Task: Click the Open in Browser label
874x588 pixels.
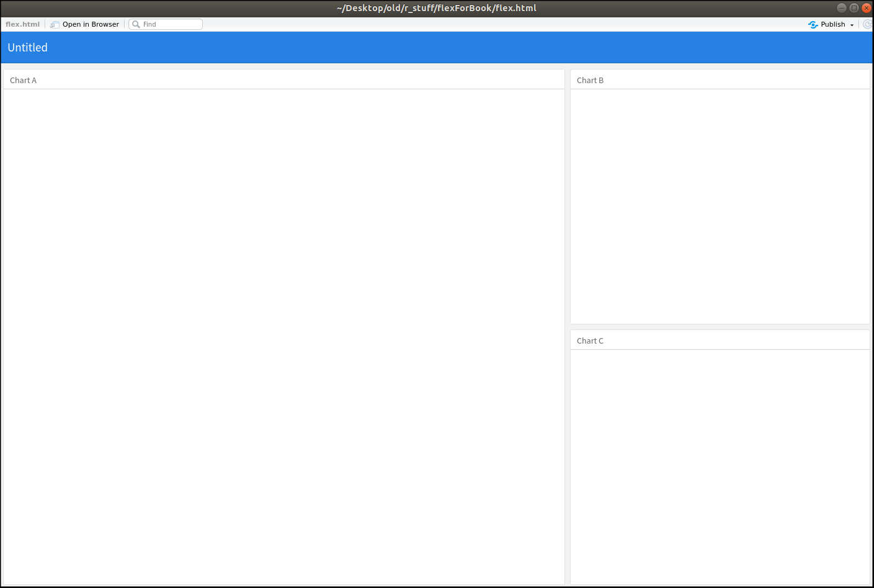Action: pyautogui.click(x=91, y=24)
